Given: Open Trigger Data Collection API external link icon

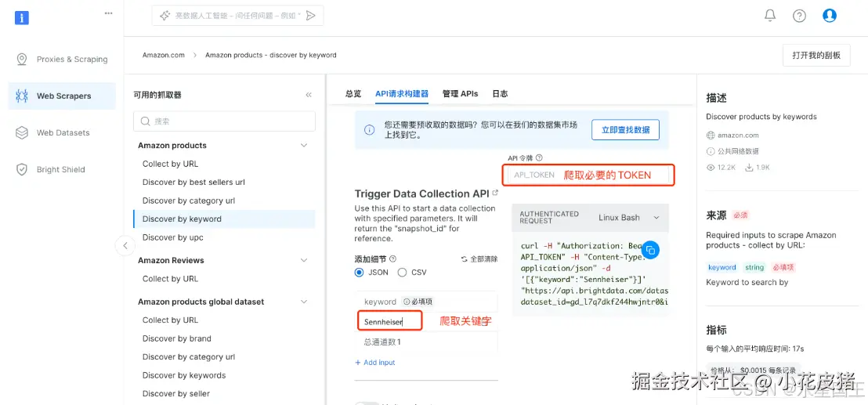Looking at the screenshot, I should click(x=495, y=193).
